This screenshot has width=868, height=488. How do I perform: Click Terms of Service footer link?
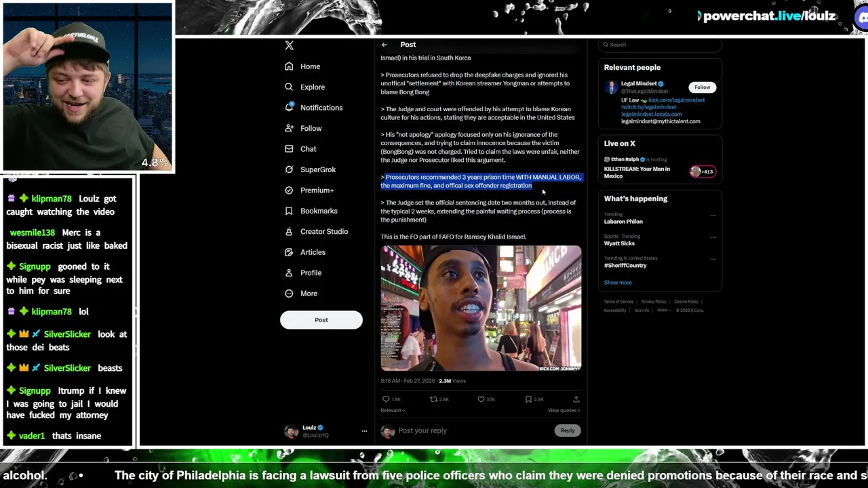[618, 302]
